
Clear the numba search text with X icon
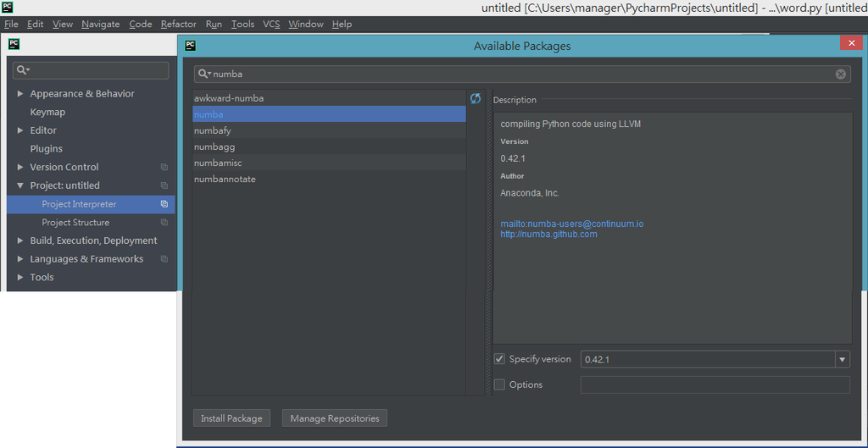click(840, 75)
